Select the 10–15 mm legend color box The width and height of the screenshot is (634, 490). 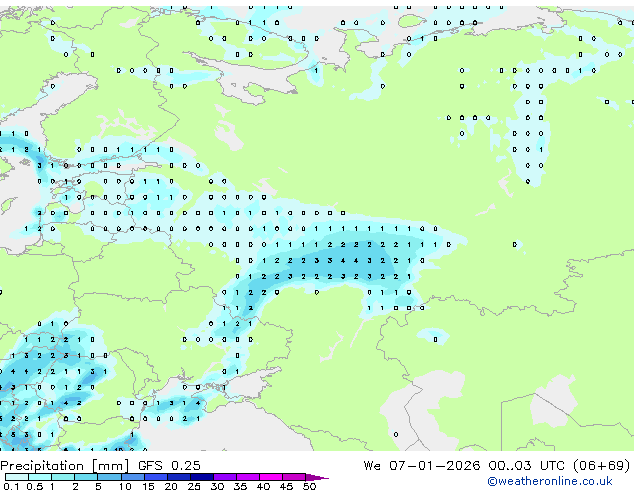pyautogui.click(x=133, y=477)
